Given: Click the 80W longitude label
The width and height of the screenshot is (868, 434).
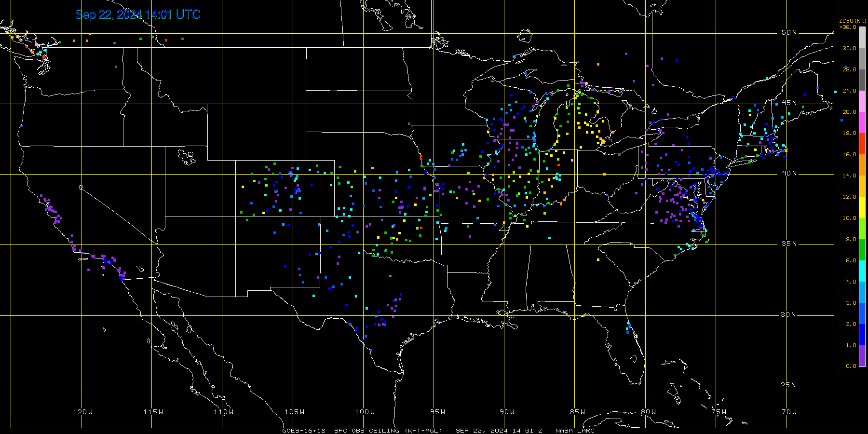Looking at the screenshot, I should [649, 412].
